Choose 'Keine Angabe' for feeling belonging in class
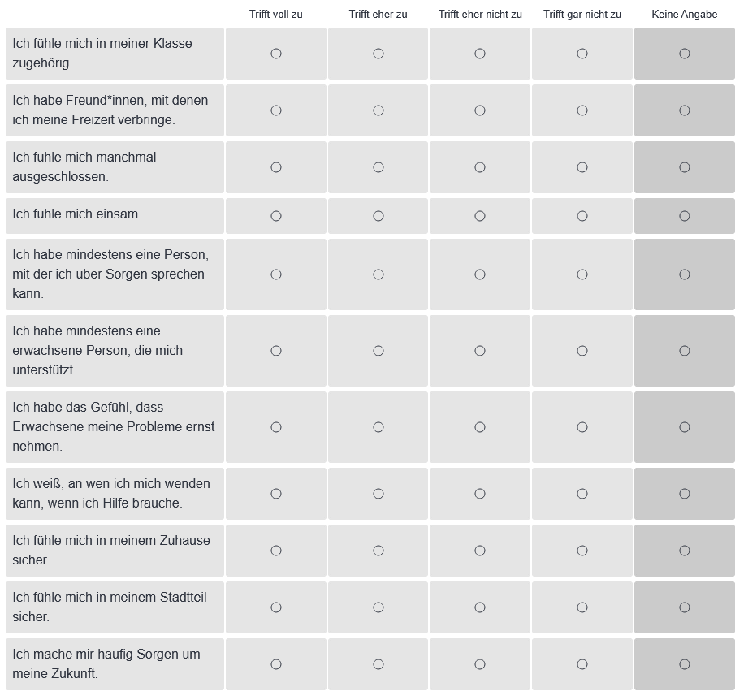744x700 pixels. (x=685, y=54)
